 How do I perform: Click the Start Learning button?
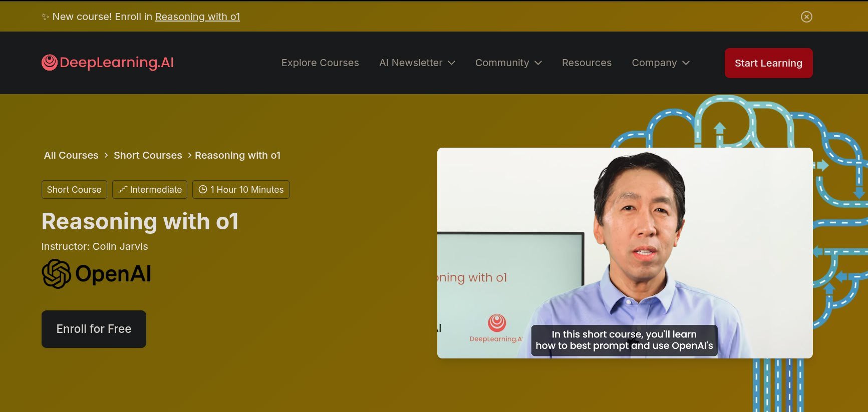click(768, 63)
